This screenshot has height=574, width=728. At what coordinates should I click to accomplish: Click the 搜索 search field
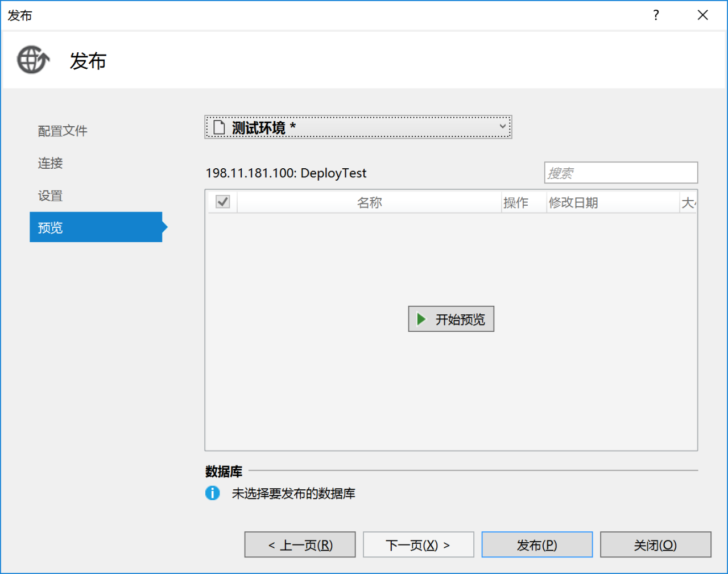pyautogui.click(x=621, y=173)
